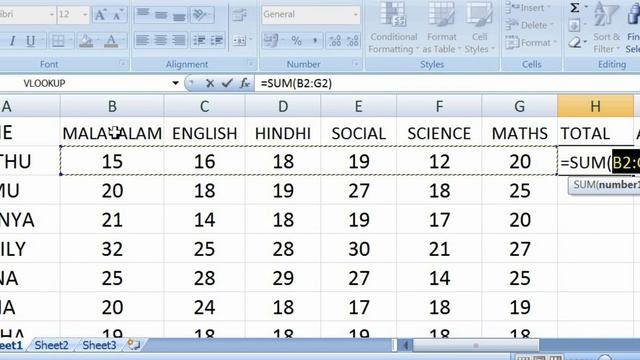Click the Clear eraser icon
Screen dimensions: 640x360
[x=575, y=42]
